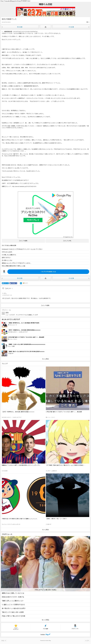Open the かけ算しろと注意された article
This screenshot has height=644, width=91.
(9, 255)
